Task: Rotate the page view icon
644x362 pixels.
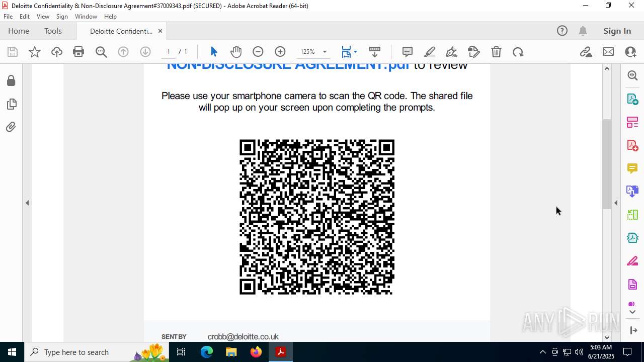Action: [x=518, y=52]
